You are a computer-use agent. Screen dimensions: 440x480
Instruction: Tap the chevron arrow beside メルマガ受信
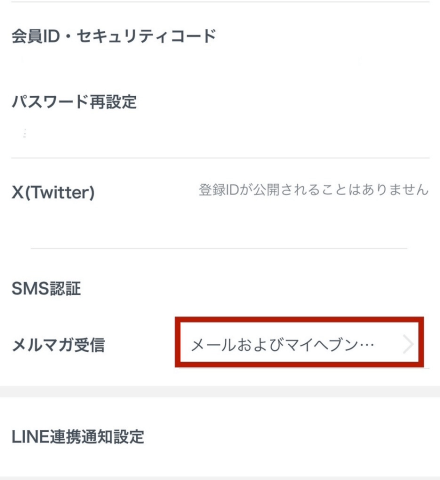click(408, 344)
